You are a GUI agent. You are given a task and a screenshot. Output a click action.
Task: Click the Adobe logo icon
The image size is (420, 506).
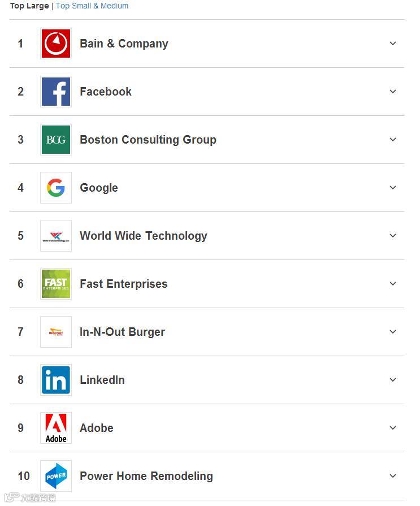pos(56,428)
